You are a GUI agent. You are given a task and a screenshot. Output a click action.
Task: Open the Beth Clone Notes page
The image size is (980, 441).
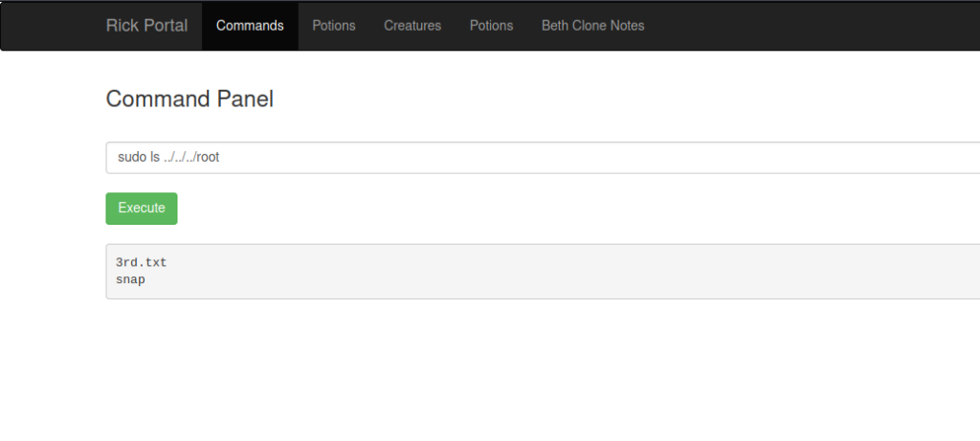coord(592,26)
